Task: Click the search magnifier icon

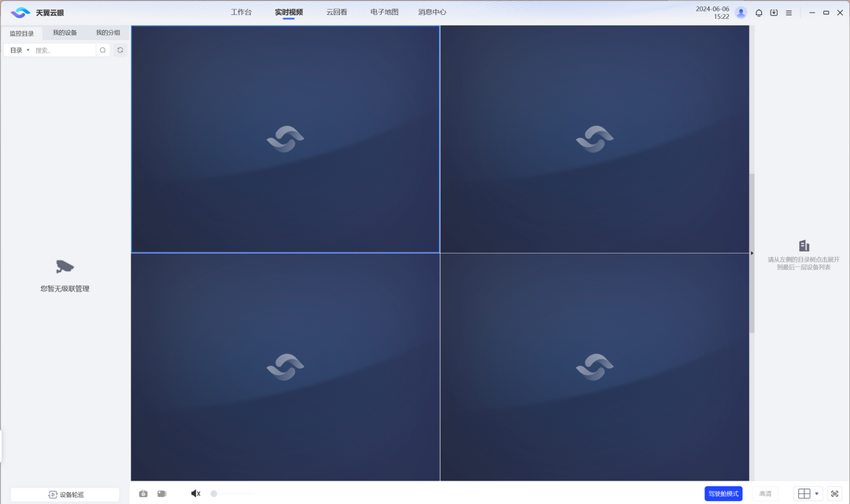Action: 102,50
